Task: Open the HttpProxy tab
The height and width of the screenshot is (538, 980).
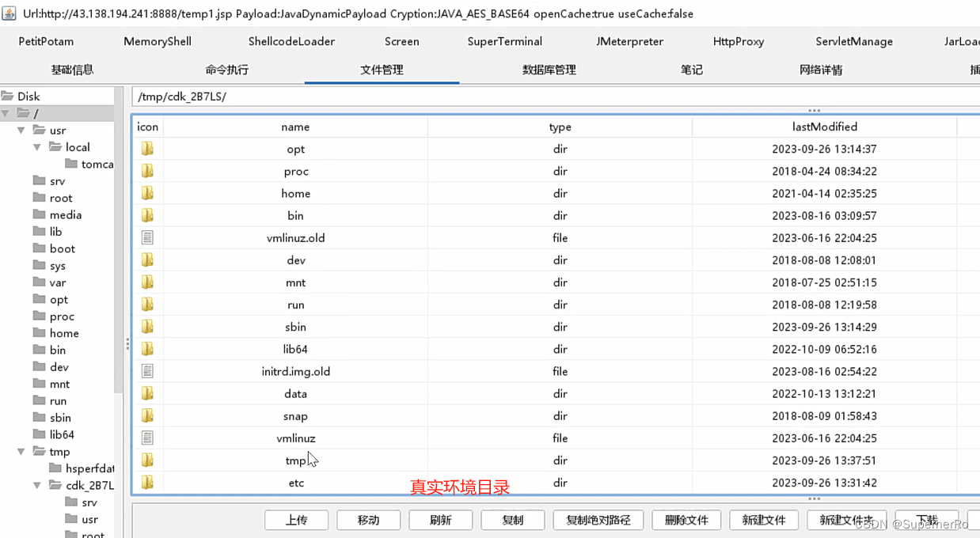Action: tap(739, 41)
